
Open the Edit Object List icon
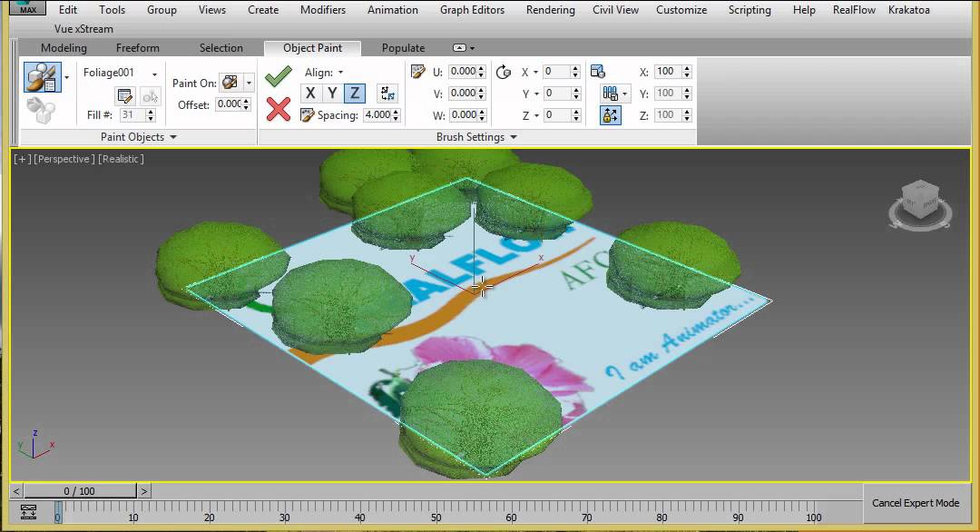(x=125, y=95)
